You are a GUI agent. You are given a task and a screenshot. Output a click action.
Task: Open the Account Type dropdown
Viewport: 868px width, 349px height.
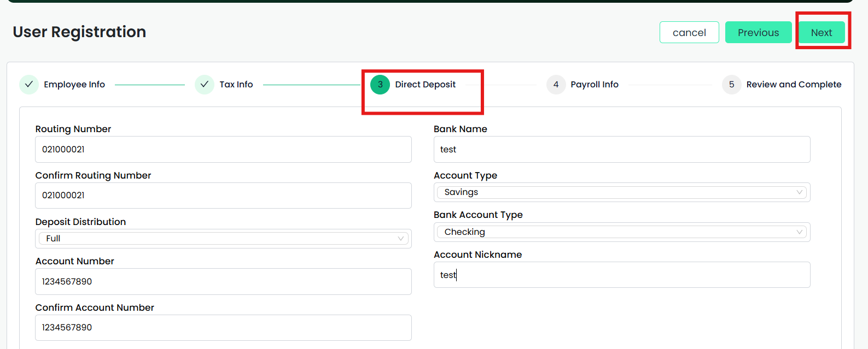[x=622, y=192]
